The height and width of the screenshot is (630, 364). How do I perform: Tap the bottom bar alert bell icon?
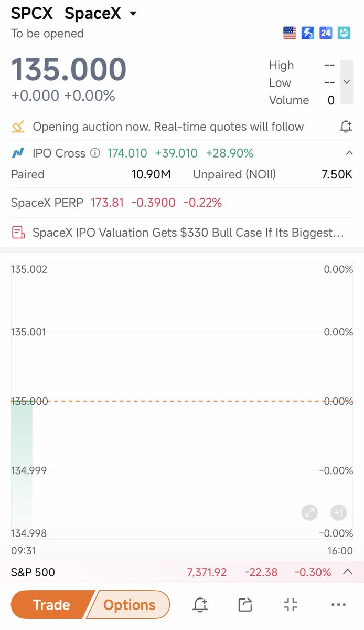pyautogui.click(x=200, y=605)
